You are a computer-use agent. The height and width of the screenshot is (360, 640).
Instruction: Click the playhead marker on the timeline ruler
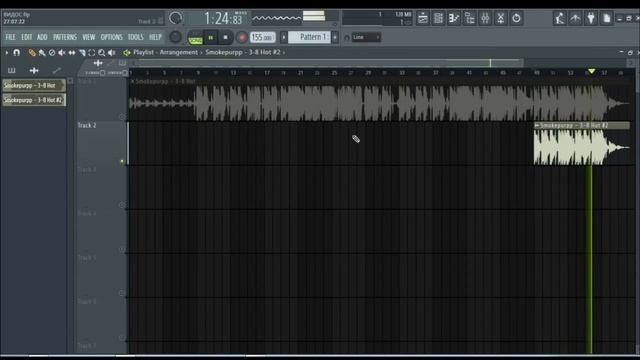[x=591, y=72]
